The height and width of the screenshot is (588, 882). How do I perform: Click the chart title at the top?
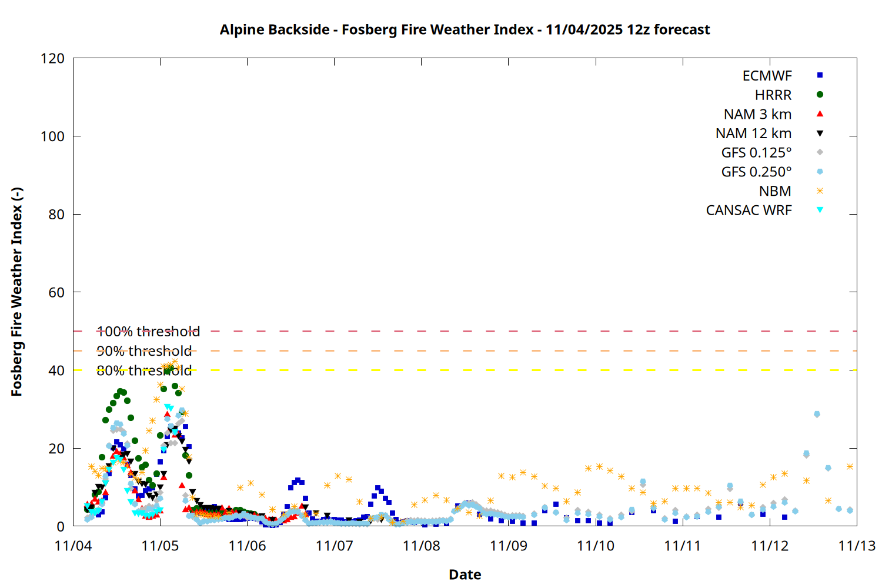pos(465,29)
